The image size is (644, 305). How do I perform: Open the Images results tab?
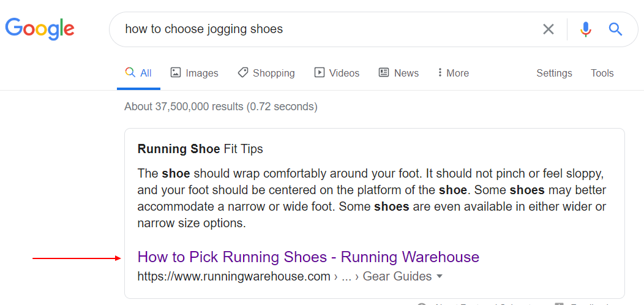(194, 73)
